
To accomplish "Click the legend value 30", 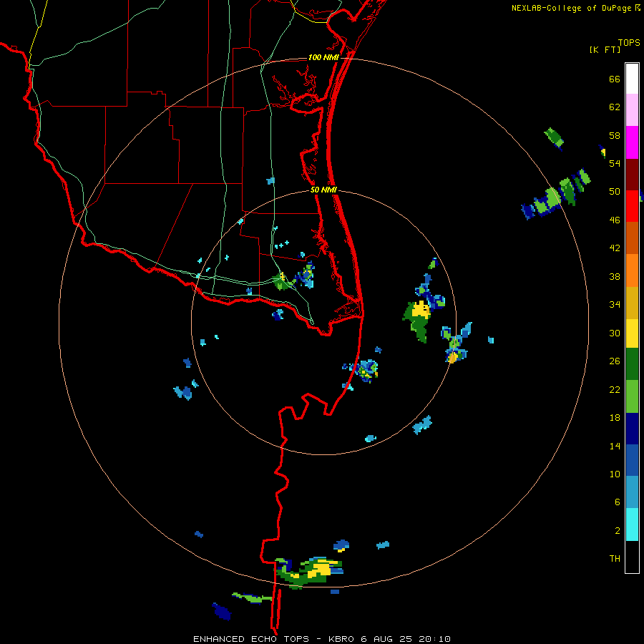I will [x=615, y=333].
